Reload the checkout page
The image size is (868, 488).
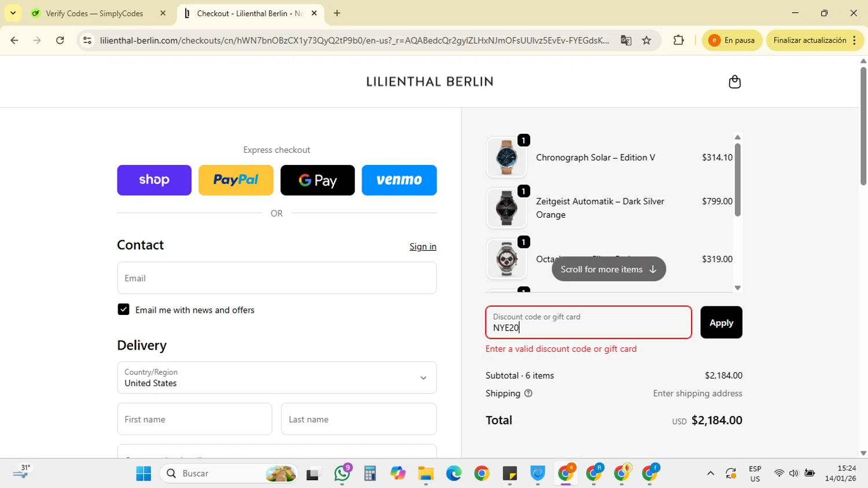click(x=60, y=40)
